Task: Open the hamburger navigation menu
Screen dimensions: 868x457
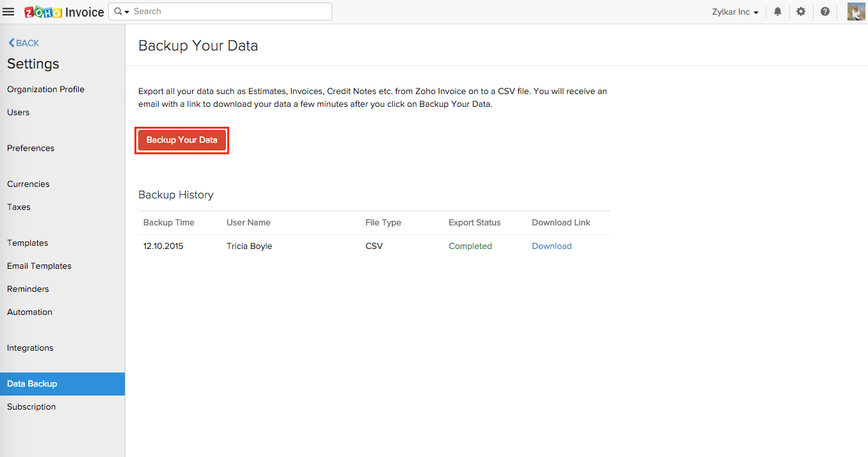Action: point(8,11)
